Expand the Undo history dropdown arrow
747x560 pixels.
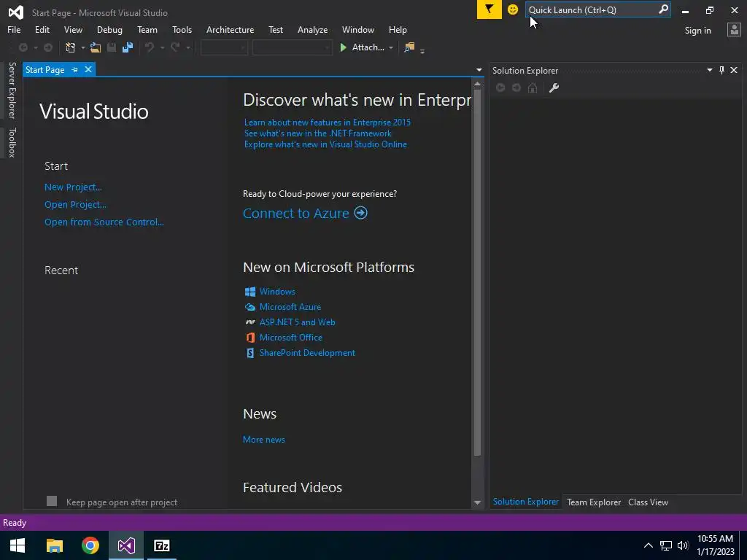(x=162, y=47)
